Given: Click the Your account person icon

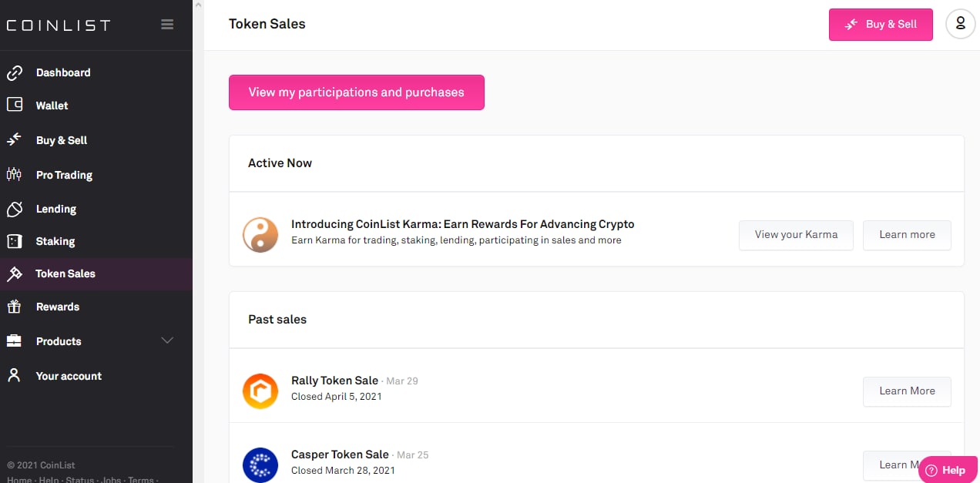Looking at the screenshot, I should [14, 376].
